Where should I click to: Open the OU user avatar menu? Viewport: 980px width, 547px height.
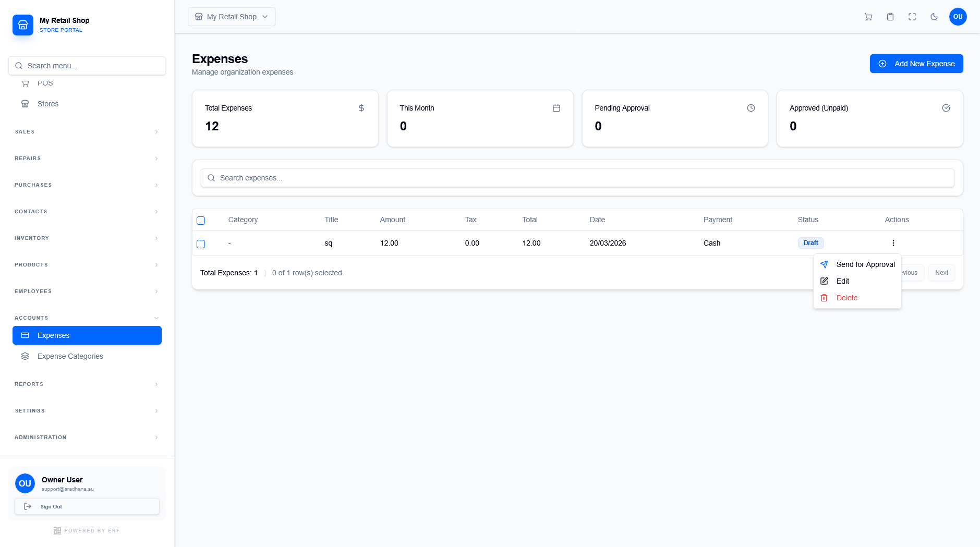tap(958, 17)
